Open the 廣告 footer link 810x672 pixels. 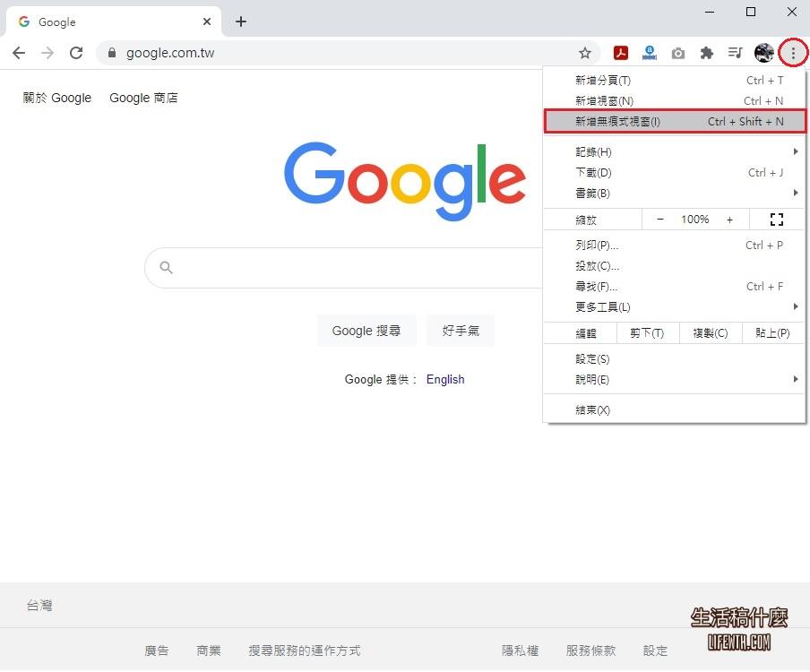click(x=157, y=650)
